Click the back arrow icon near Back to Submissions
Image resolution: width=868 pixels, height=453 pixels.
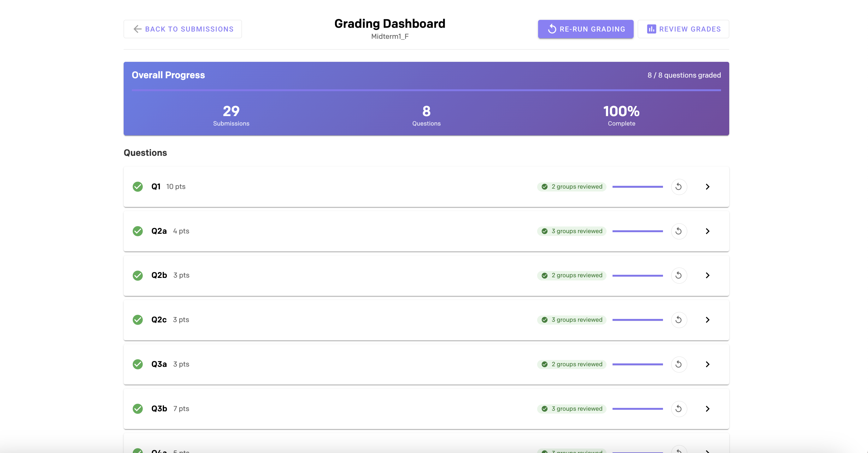pos(137,29)
